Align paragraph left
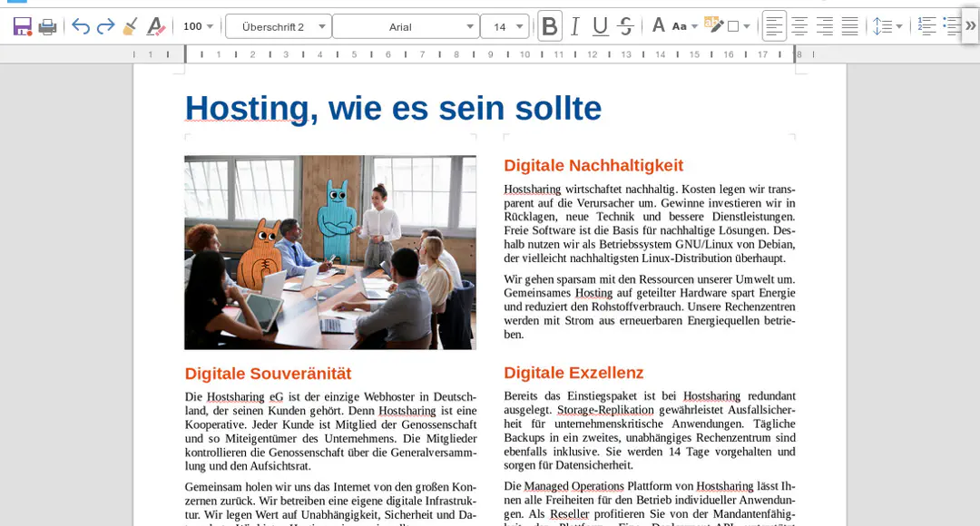The height and width of the screenshot is (526, 980). click(x=774, y=26)
